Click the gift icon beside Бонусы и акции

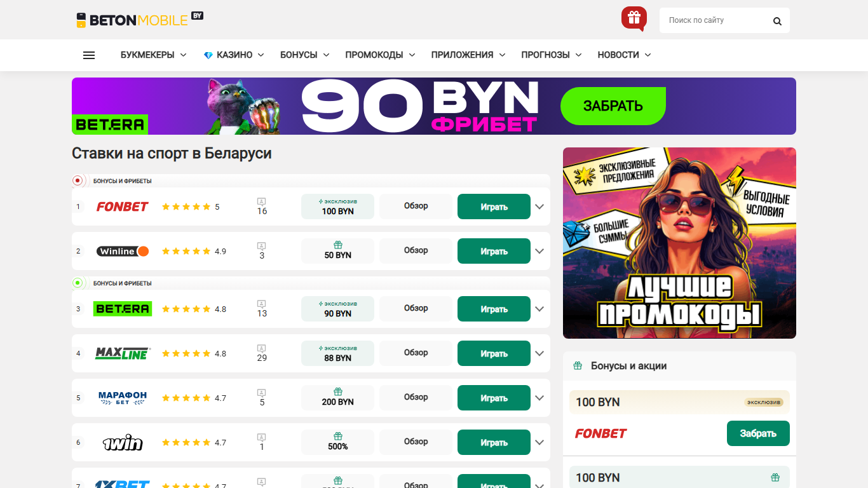click(x=578, y=366)
